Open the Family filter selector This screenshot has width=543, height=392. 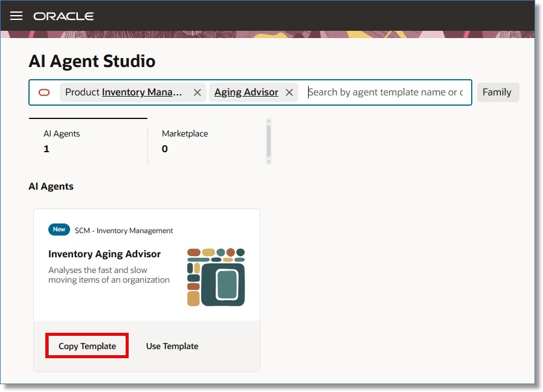coord(498,92)
